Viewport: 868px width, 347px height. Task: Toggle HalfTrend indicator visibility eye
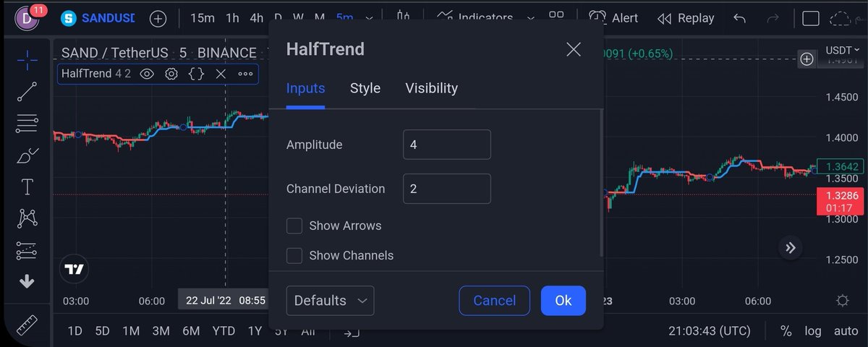tap(147, 74)
